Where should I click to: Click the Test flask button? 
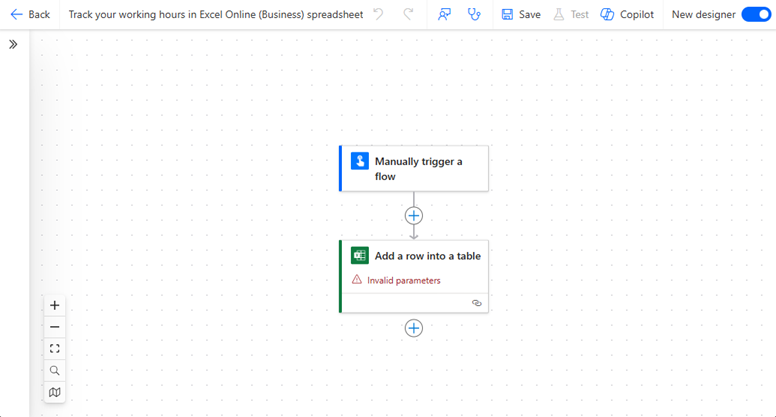click(571, 15)
